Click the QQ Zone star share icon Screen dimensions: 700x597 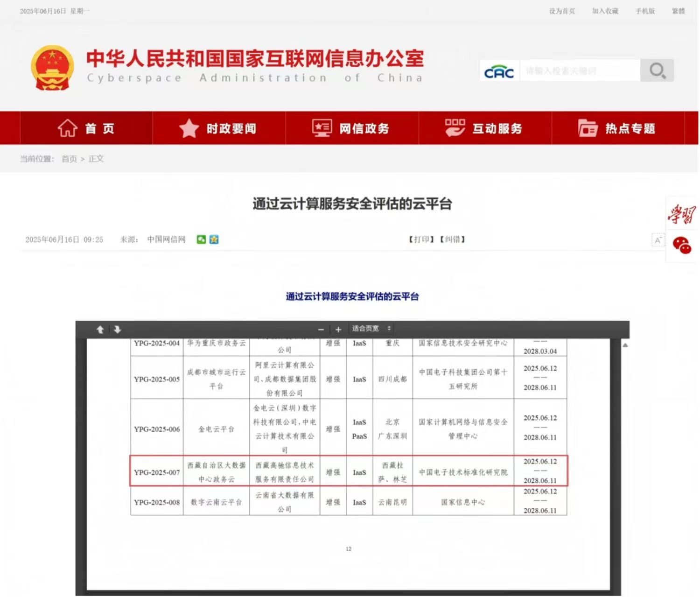pyautogui.click(x=214, y=239)
